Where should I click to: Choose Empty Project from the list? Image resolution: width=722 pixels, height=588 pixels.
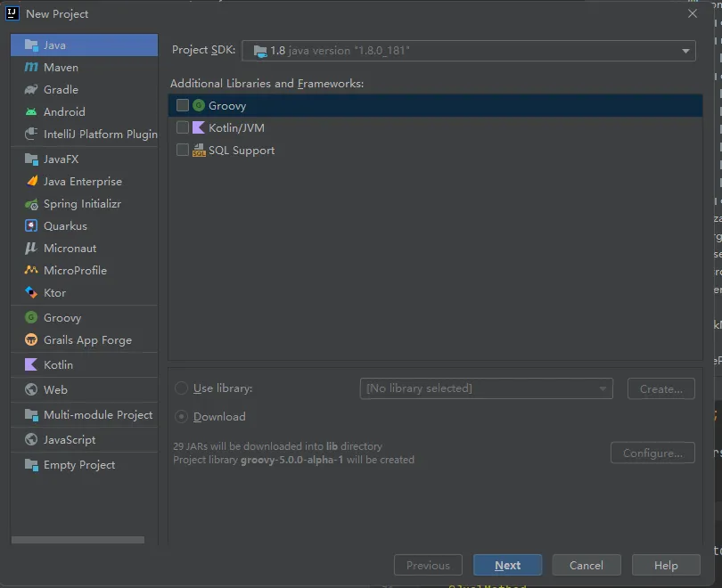click(x=79, y=465)
